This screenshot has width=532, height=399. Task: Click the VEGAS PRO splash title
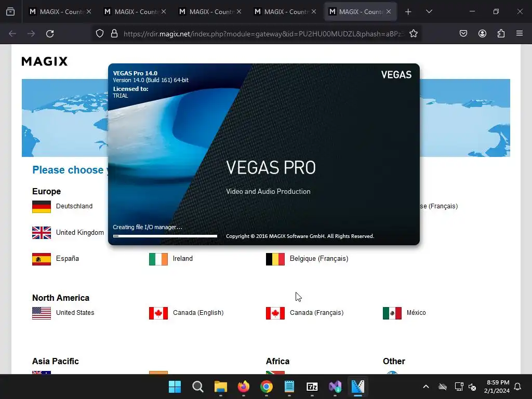click(x=271, y=167)
